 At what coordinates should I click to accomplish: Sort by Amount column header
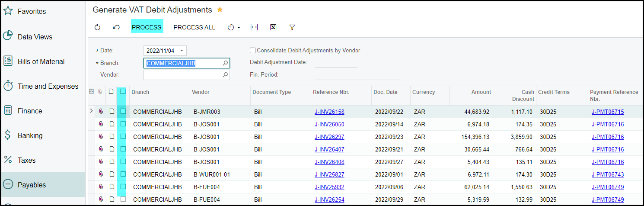pyautogui.click(x=481, y=92)
